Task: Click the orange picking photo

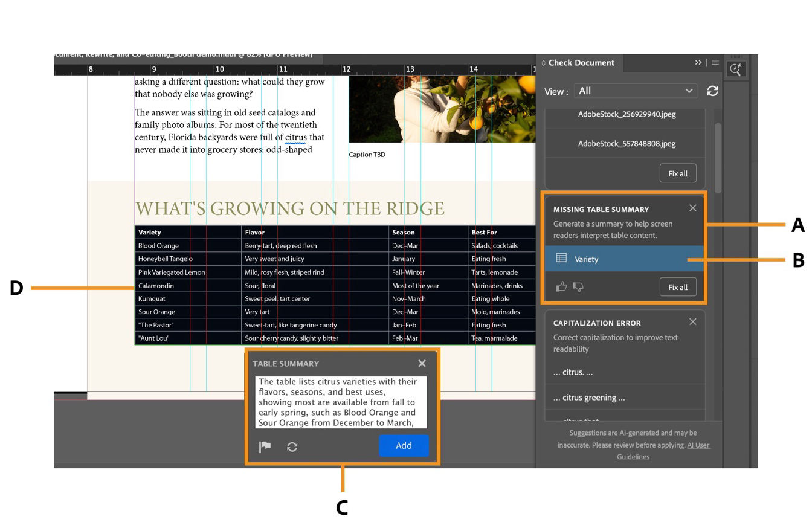Action: pos(442,109)
